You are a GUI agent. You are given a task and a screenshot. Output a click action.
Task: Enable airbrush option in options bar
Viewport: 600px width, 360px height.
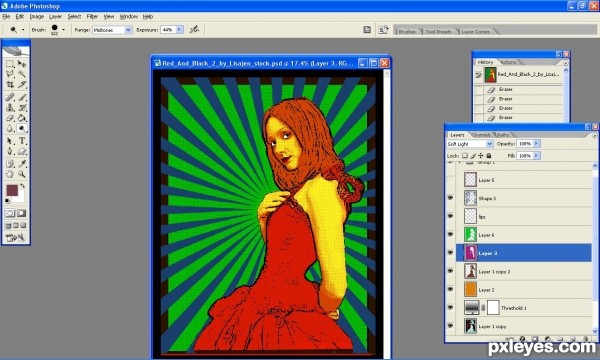click(194, 29)
